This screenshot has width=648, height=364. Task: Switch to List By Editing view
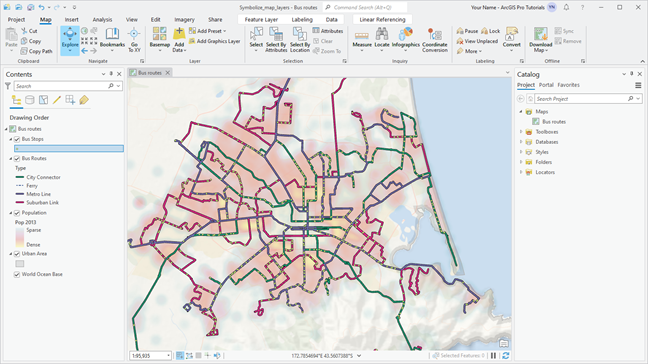[57, 100]
